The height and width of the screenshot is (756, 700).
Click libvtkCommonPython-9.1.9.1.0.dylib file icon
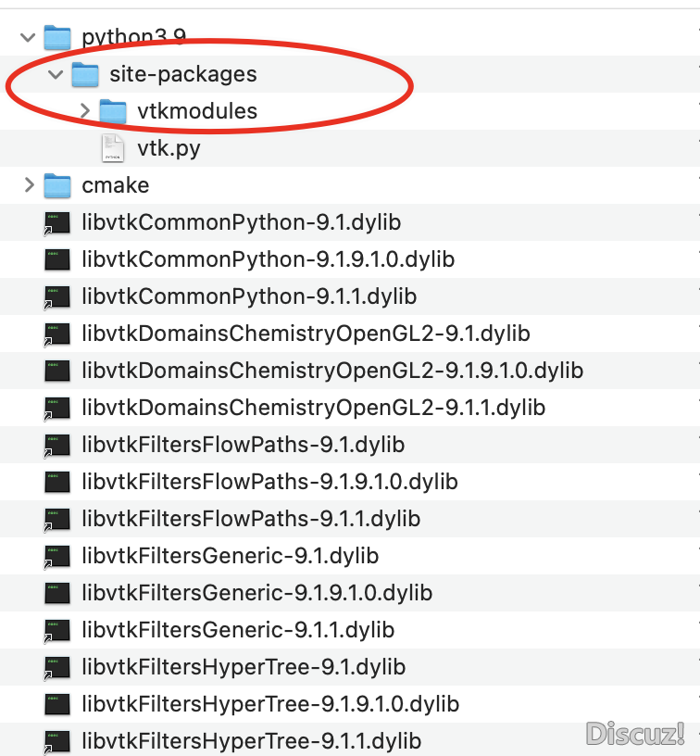pyautogui.click(x=57, y=259)
